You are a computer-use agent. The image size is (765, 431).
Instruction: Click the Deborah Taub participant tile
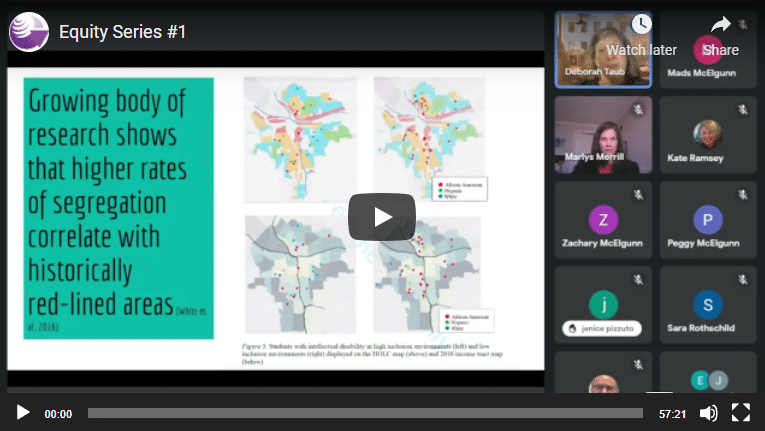(x=603, y=50)
